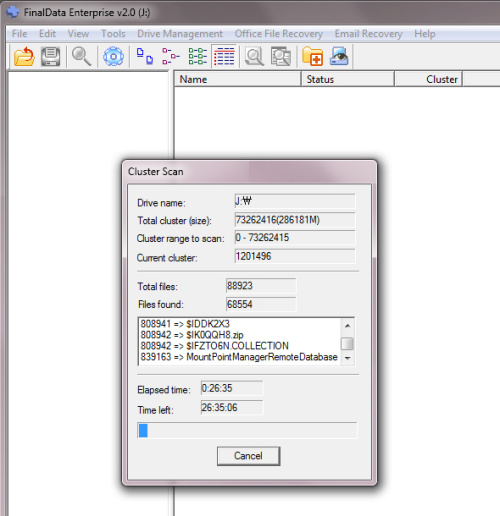The width and height of the screenshot is (500, 516).
Task: Click the drive eye viewer icon
Action: point(339,56)
